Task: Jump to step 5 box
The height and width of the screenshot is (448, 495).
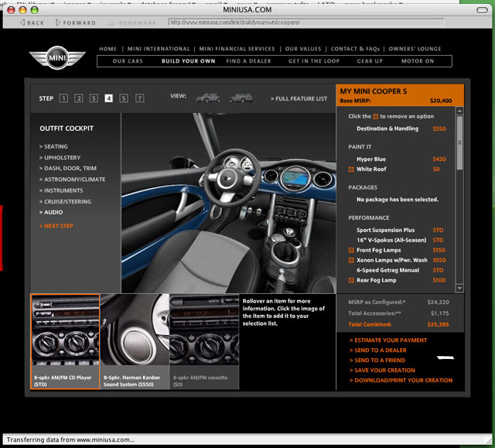Action: [124, 98]
